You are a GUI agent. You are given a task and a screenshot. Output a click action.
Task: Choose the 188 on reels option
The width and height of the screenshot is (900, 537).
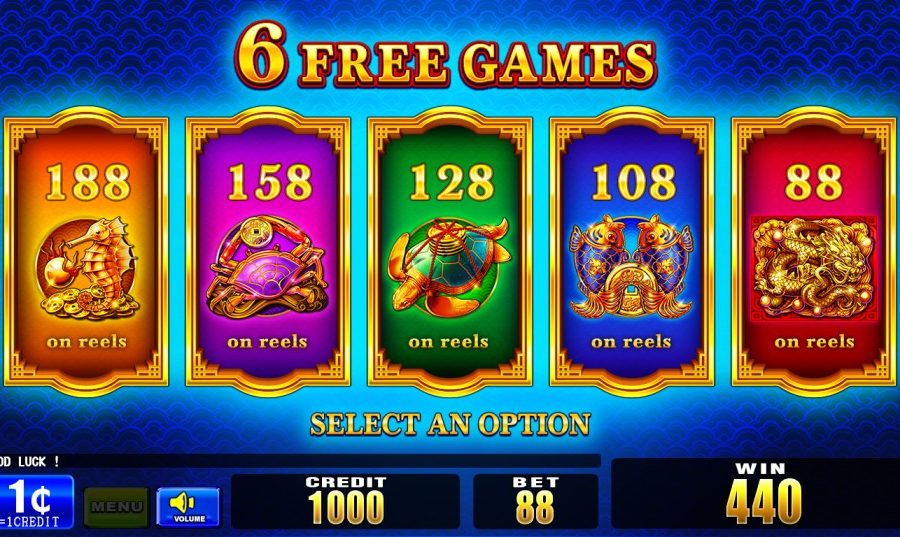(x=87, y=251)
